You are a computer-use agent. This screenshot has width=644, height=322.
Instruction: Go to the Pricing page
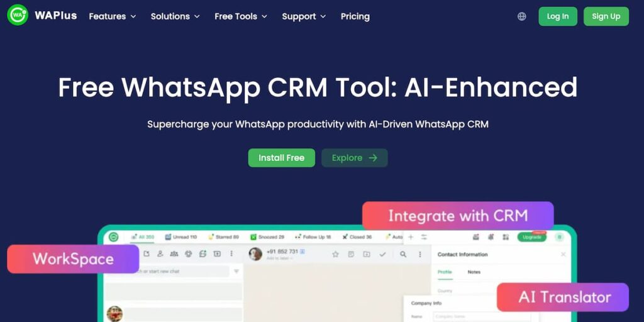(x=355, y=16)
